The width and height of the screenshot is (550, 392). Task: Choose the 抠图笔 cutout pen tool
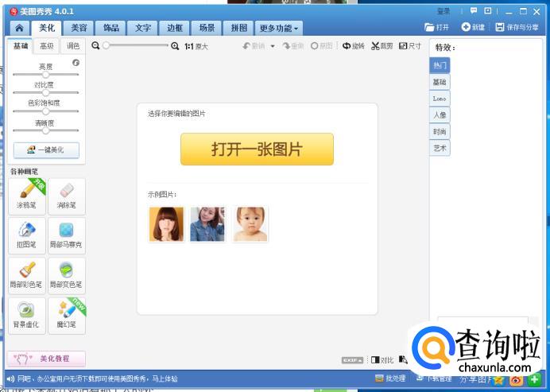click(25, 235)
